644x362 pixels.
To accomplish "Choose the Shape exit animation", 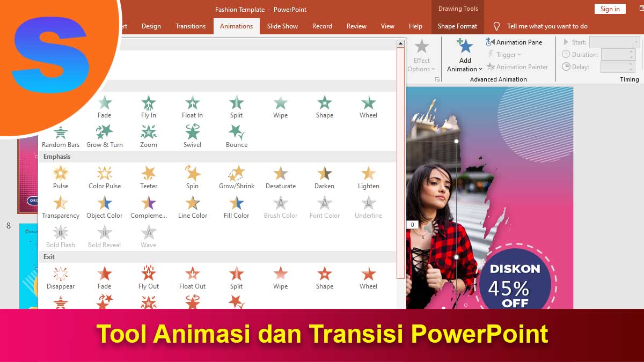I will click(x=325, y=278).
